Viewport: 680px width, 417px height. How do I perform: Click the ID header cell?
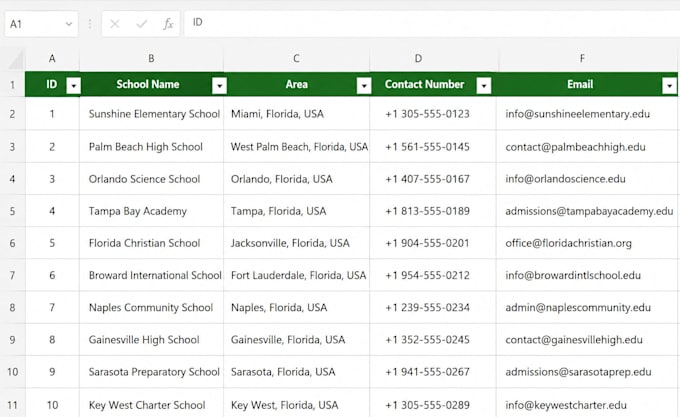click(x=52, y=85)
